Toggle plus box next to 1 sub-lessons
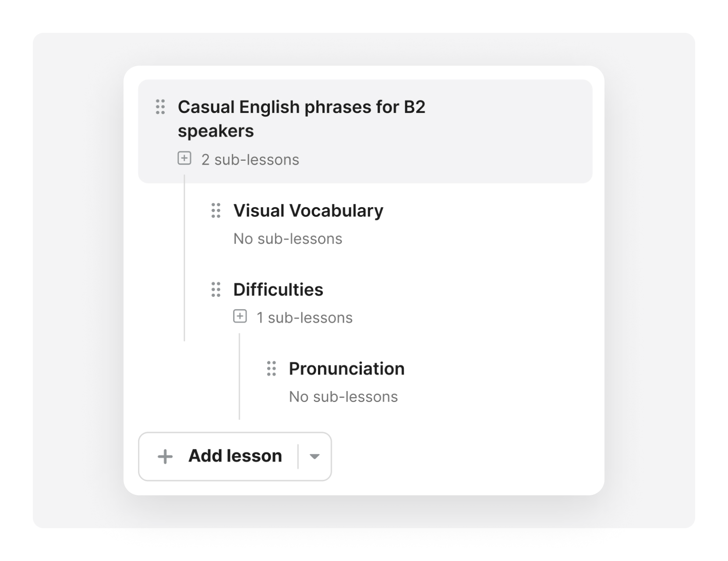The image size is (728, 561). (x=240, y=316)
